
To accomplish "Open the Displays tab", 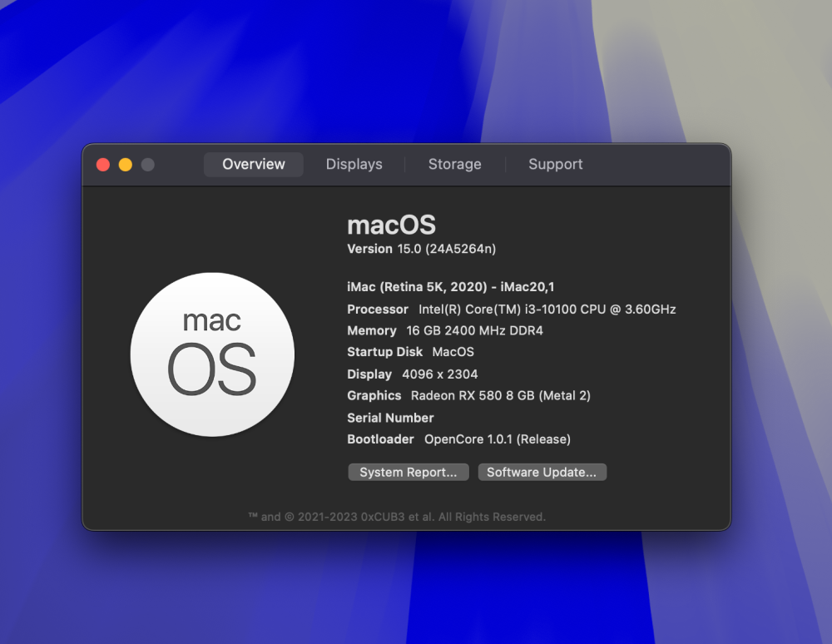I will tap(354, 165).
